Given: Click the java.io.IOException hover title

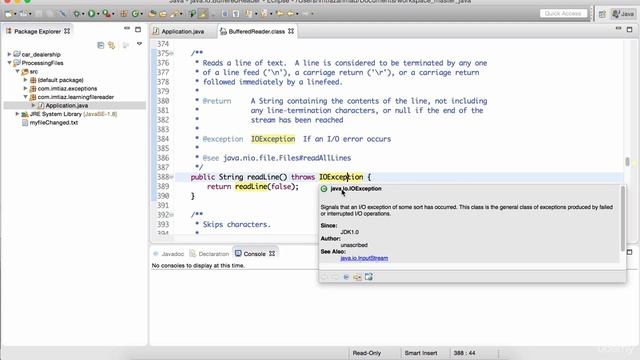Looking at the screenshot, I should [356, 189].
